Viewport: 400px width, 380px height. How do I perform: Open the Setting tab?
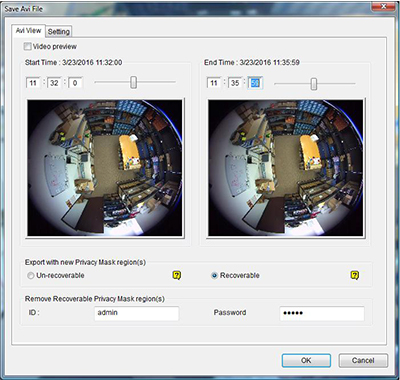point(59,32)
